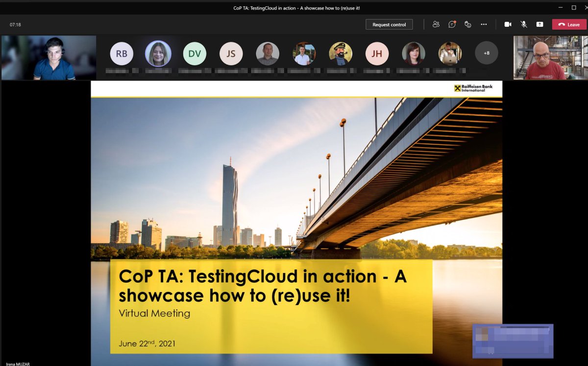
Task: Minimize the Teams meeting window
Action: [561, 7]
